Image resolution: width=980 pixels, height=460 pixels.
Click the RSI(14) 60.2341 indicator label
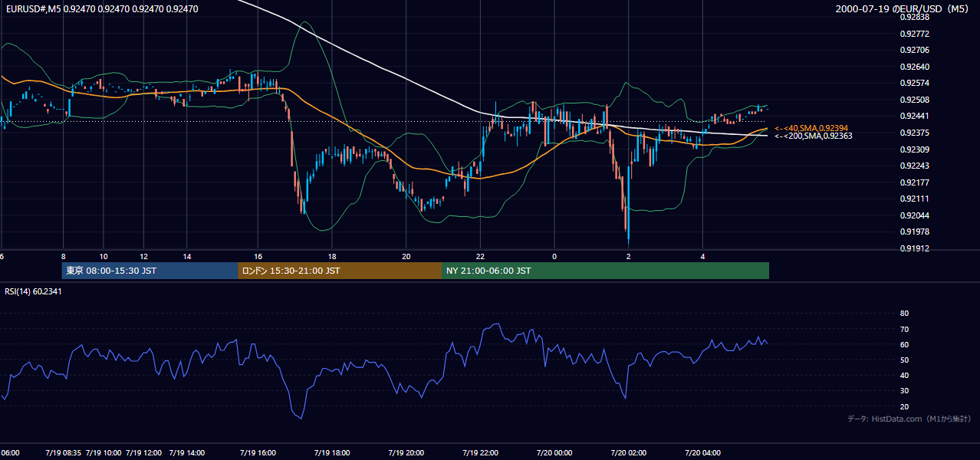(x=33, y=291)
